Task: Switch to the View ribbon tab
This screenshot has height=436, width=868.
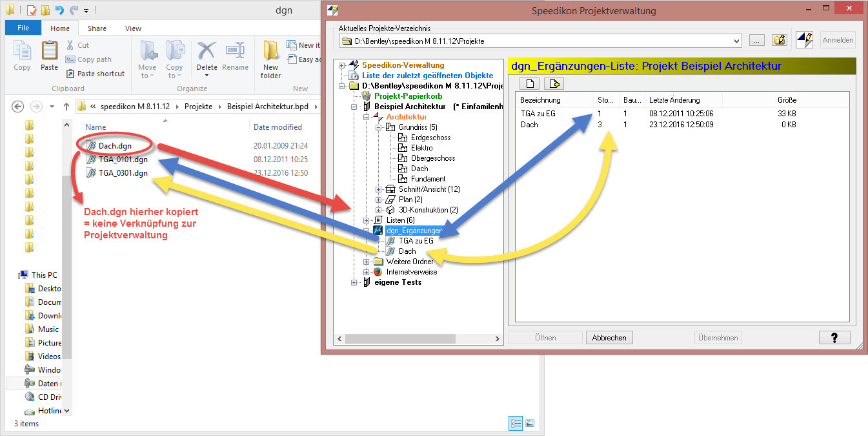Action: [133, 28]
